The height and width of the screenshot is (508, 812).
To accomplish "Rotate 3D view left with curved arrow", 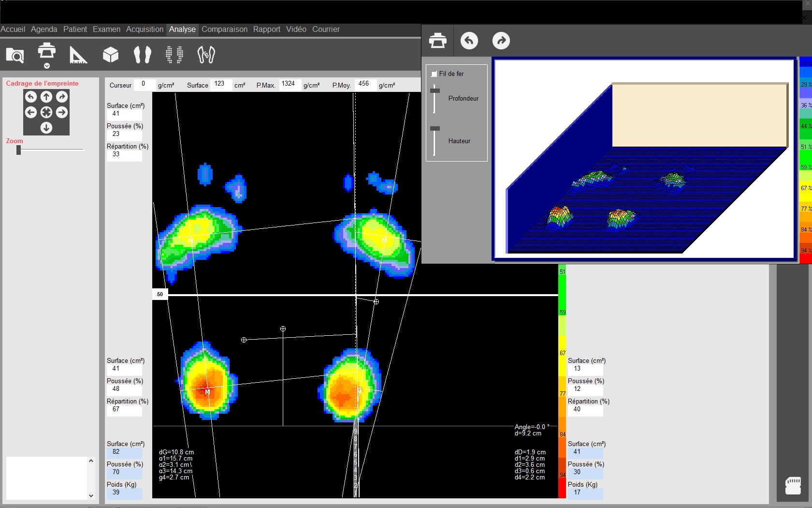I will coord(469,41).
